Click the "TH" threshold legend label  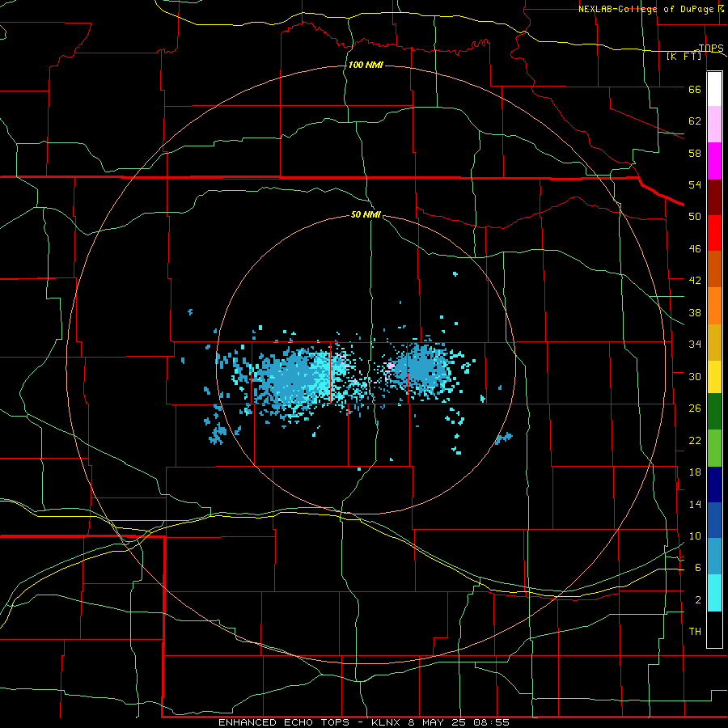click(695, 631)
